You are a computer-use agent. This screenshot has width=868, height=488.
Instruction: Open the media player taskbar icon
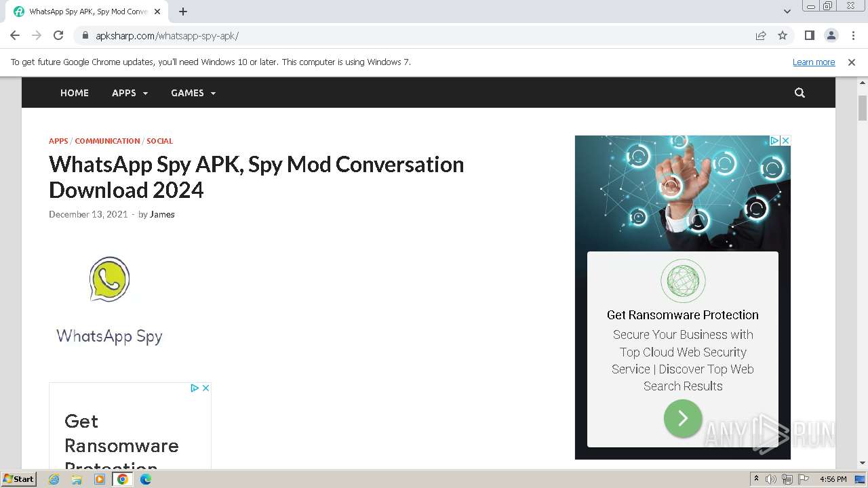(100, 479)
